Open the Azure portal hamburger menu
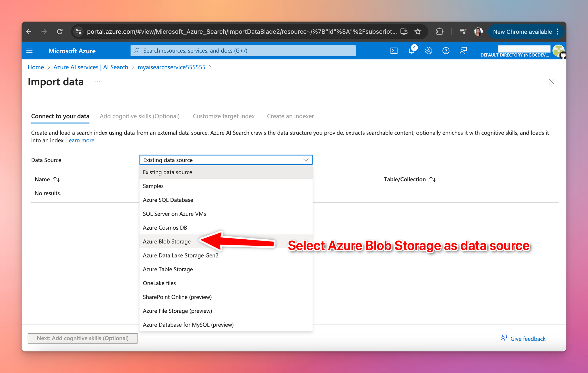This screenshot has height=373, width=588. point(29,51)
